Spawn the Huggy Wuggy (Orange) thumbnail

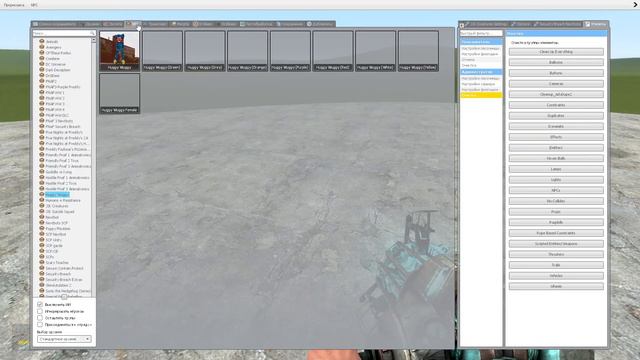[247, 51]
